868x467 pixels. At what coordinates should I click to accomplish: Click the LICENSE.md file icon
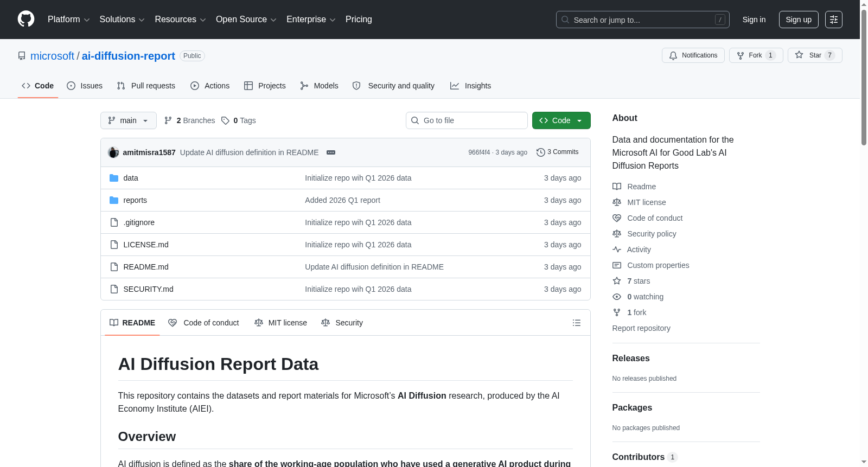pos(114,245)
